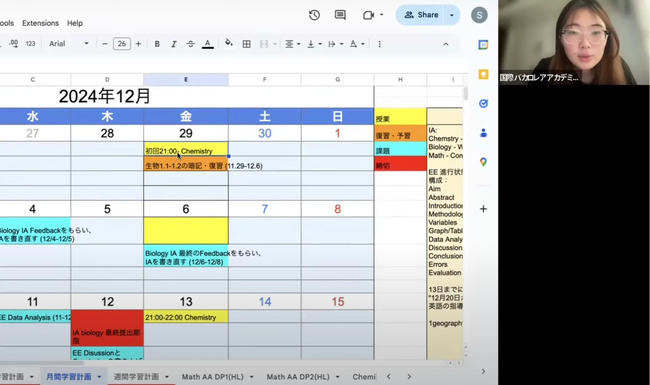Open Share button dropdown arrow
650x385 pixels.
point(452,15)
